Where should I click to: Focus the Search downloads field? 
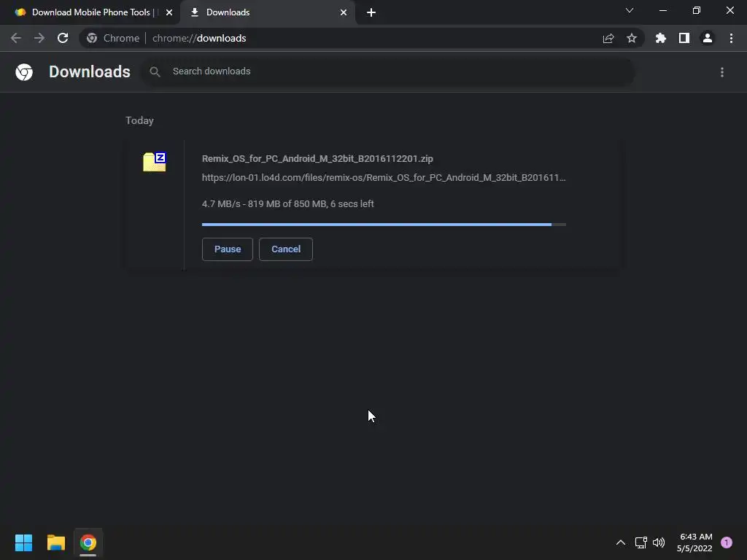point(387,72)
